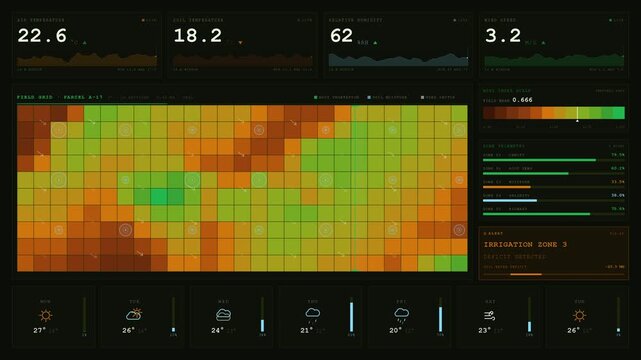Click the tall blue precipitation bar on THU card

(351, 317)
